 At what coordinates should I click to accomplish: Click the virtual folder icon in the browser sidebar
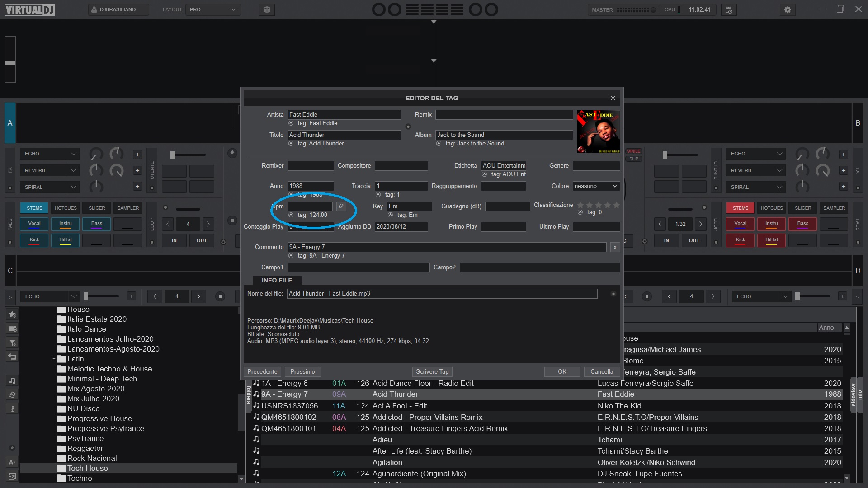pos(12,328)
